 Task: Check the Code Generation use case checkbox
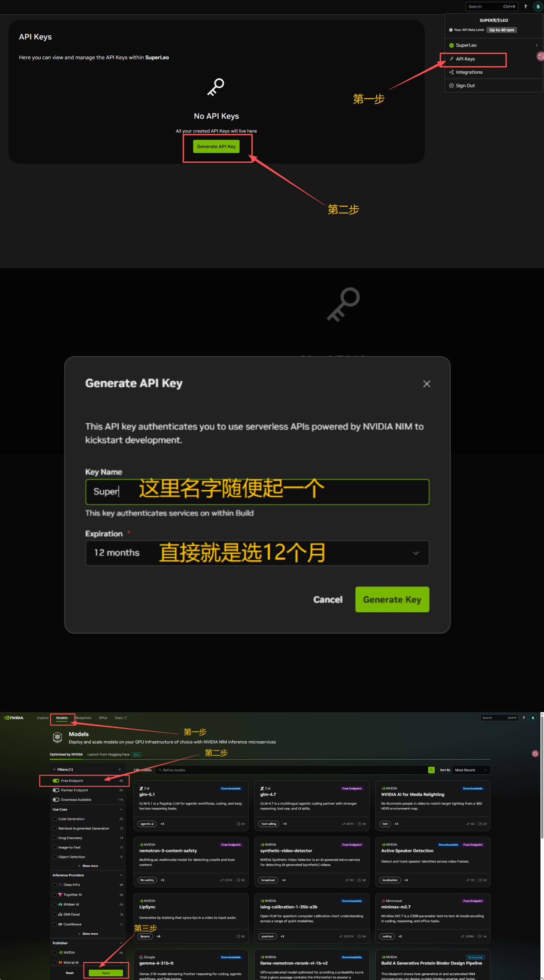click(55, 819)
